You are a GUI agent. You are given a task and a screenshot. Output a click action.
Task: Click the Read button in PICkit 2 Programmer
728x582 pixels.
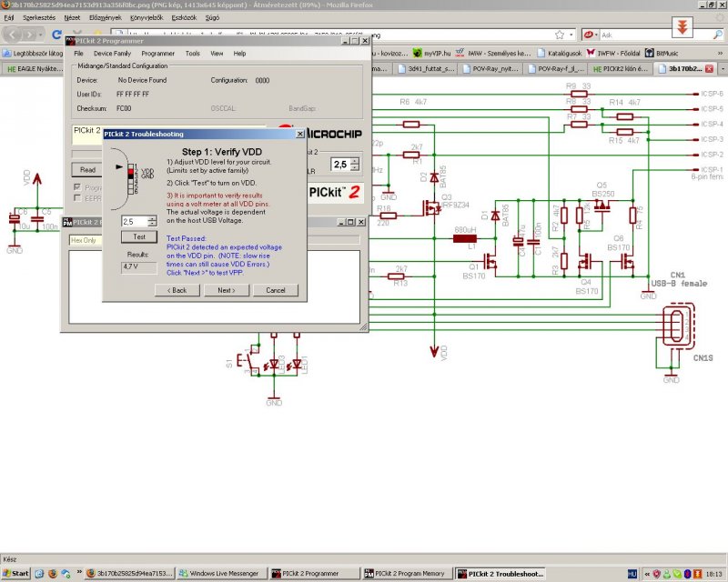(x=87, y=170)
